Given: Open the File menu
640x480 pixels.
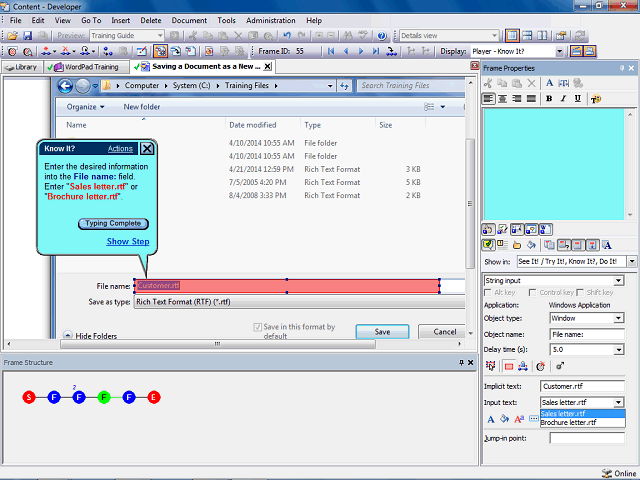Looking at the screenshot, I should pos(16,20).
